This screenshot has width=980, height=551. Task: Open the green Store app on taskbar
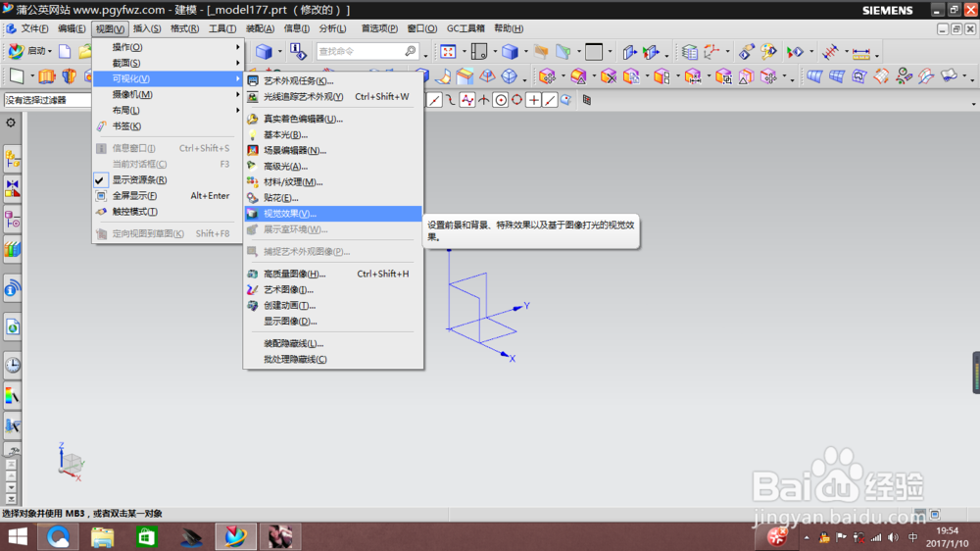point(147,536)
